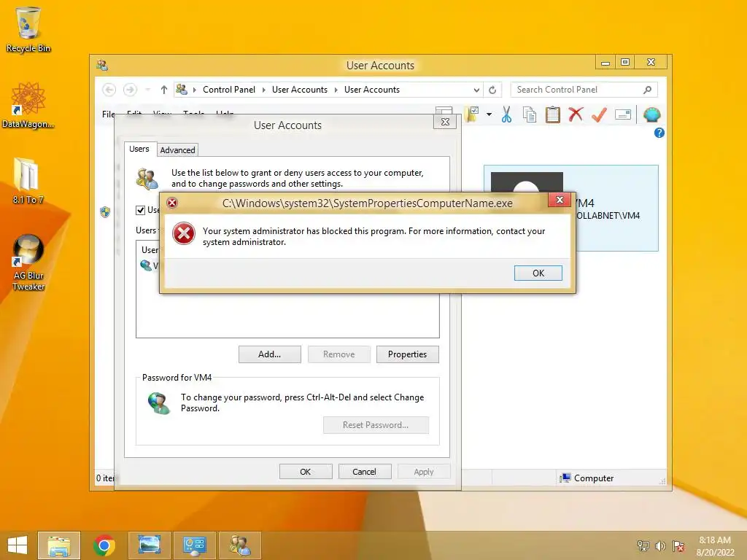
Task: Expand chevron after first User Accounts breadcrumb
Action: pyautogui.click(x=336, y=90)
